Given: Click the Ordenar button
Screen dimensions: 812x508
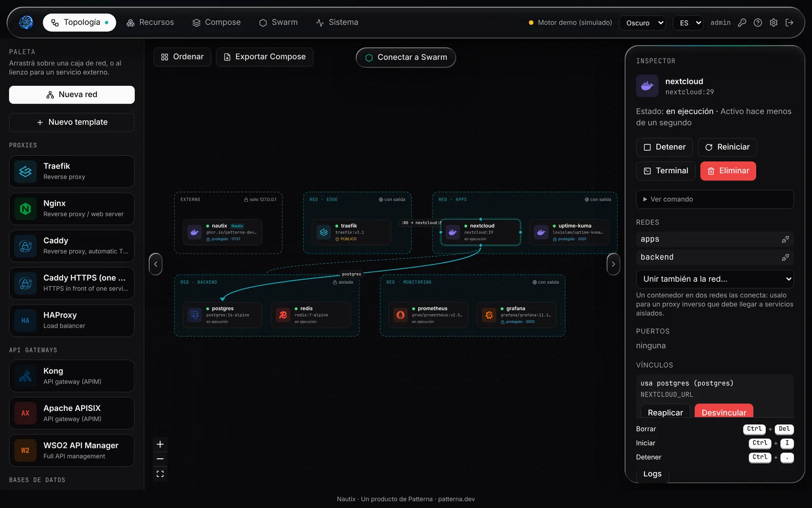Looking at the screenshot, I should click(x=182, y=57).
